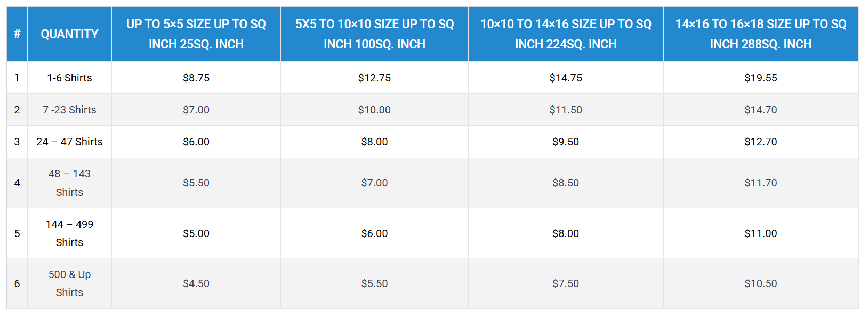868x318 pixels.
Task: Select the $11.70 price cell
Action: (x=761, y=183)
